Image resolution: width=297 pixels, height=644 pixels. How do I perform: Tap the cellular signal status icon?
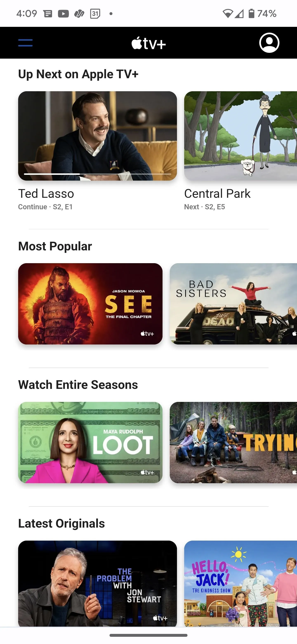(x=239, y=13)
